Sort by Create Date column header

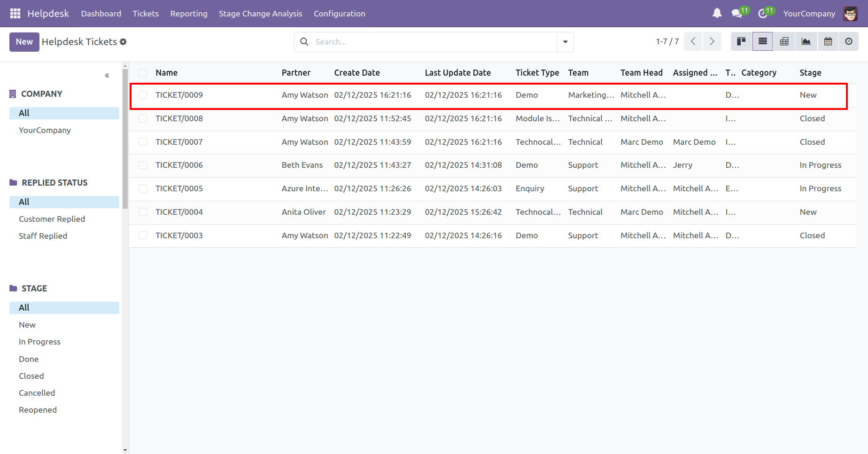357,73
